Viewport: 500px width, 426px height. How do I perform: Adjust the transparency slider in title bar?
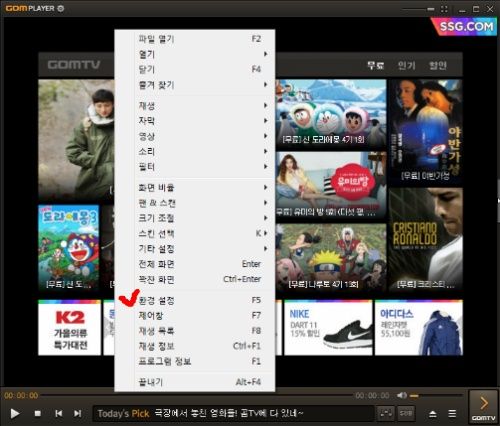click(x=418, y=9)
